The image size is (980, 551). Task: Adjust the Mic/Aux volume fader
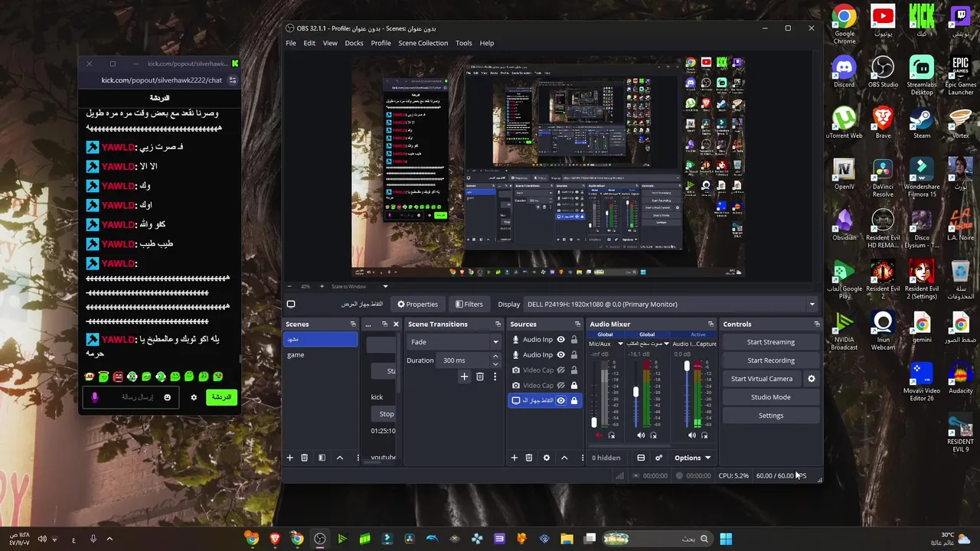(x=594, y=422)
